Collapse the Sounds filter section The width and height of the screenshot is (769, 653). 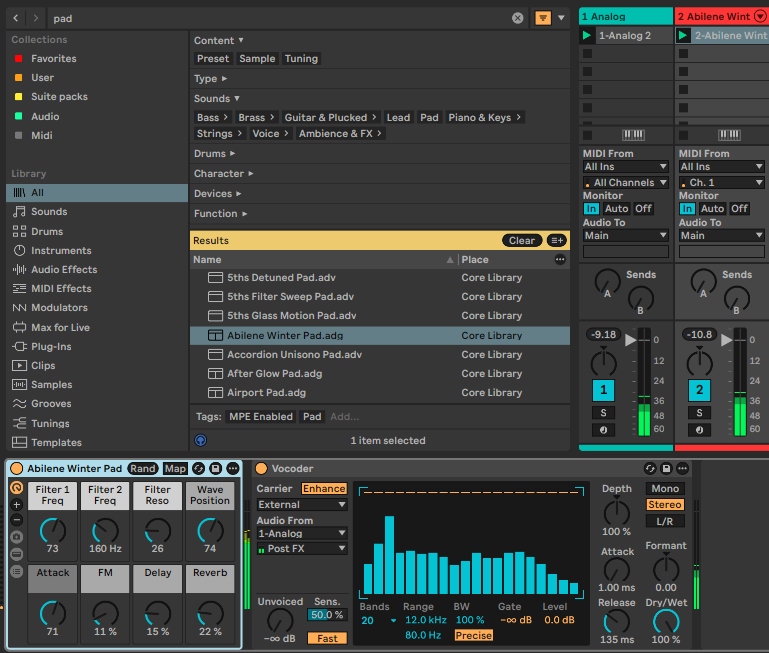click(x=217, y=98)
